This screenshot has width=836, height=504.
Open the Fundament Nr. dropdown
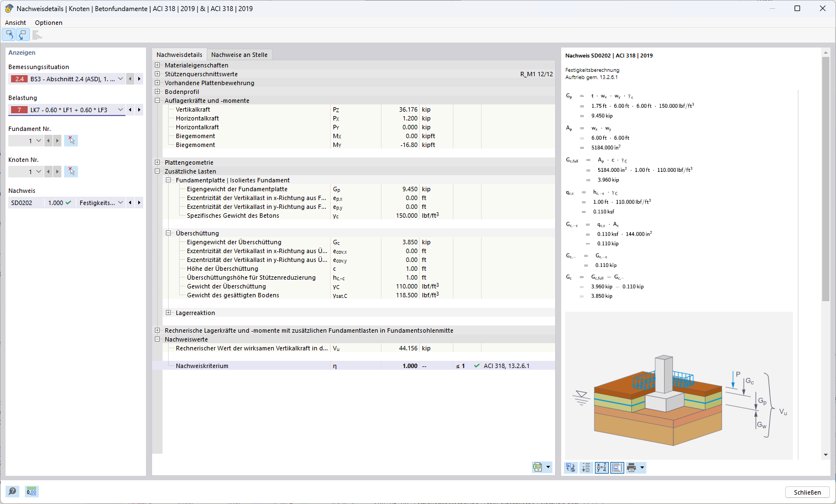(39, 141)
